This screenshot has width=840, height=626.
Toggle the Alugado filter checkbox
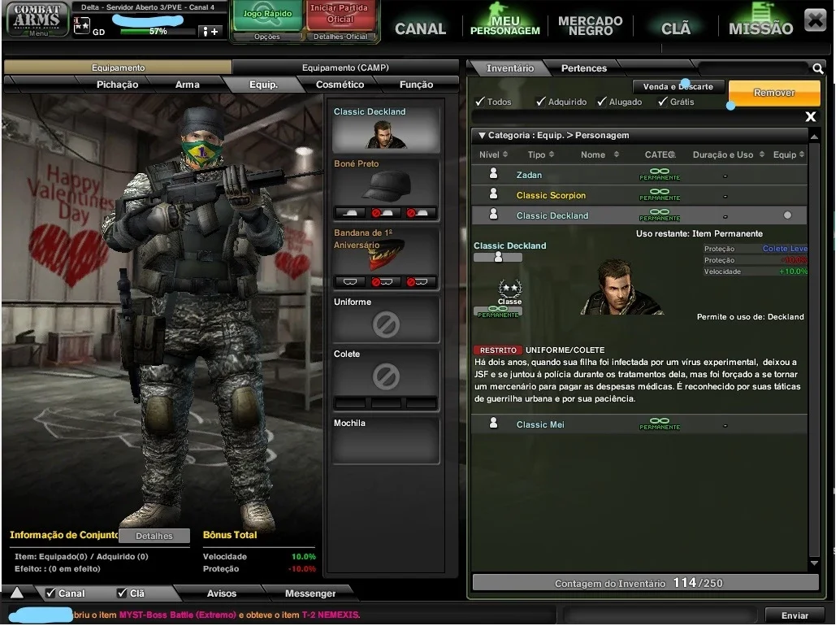click(x=602, y=102)
